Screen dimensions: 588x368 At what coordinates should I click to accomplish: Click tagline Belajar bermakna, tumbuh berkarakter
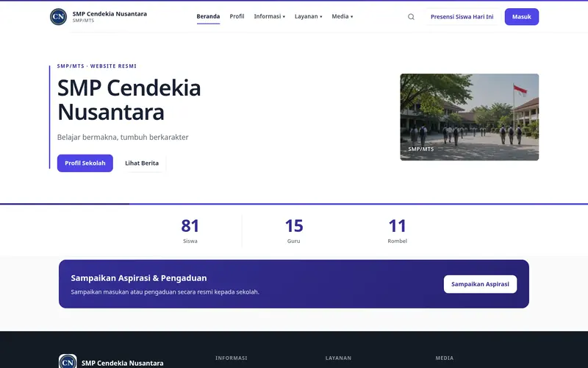pos(123,137)
